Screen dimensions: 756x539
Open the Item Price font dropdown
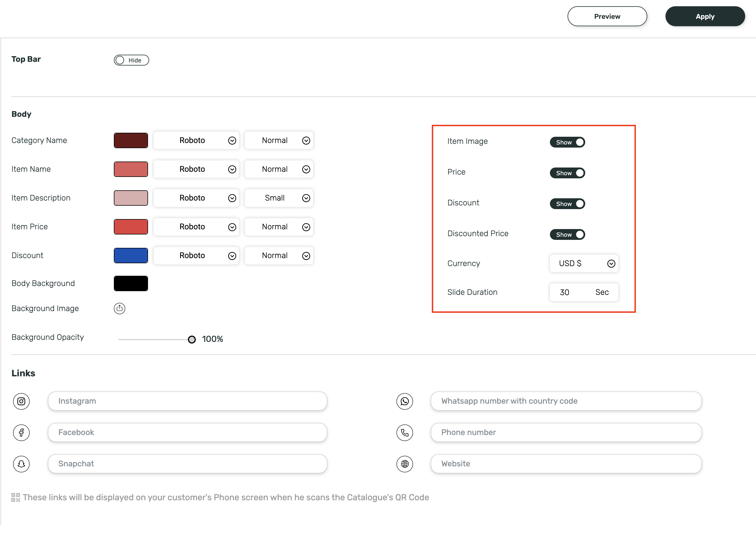(196, 227)
